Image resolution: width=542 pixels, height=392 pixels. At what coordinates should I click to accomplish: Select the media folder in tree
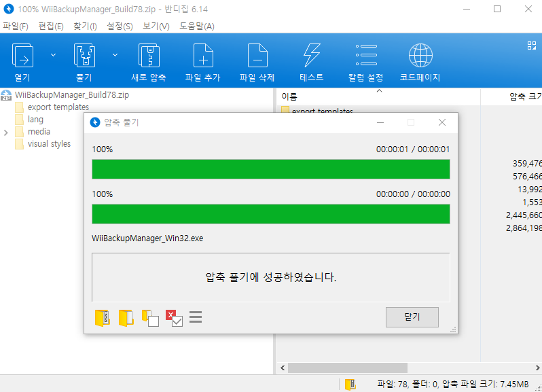(39, 132)
